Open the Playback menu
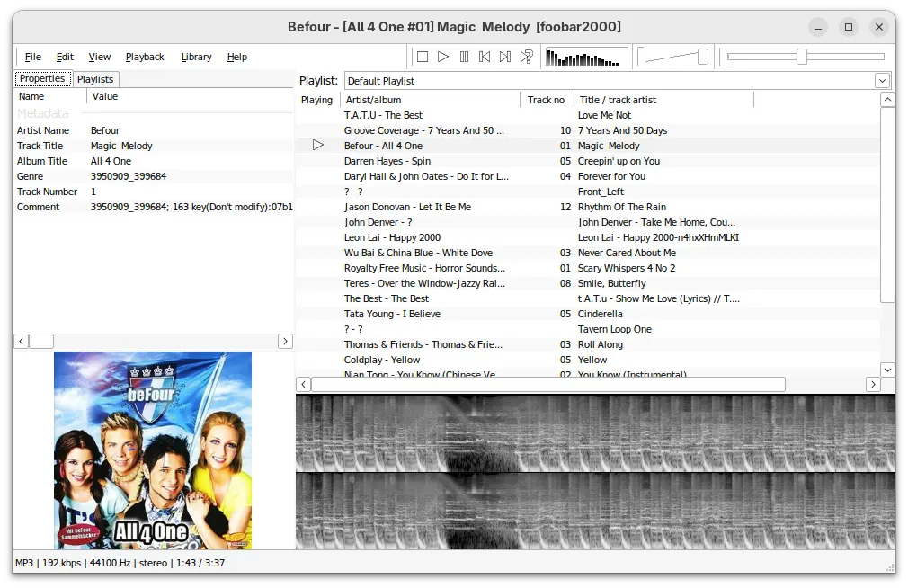Viewport: 908px width, 588px height. coord(145,57)
